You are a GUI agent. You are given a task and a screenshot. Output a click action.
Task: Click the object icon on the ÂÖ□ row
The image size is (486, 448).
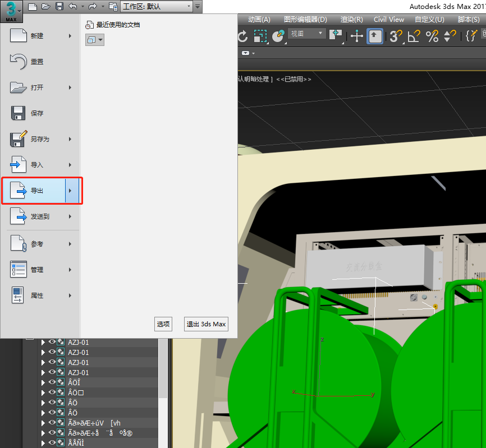(x=61, y=392)
